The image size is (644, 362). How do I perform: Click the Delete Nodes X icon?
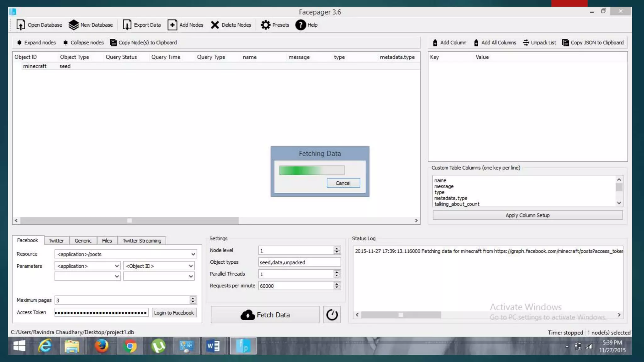[215, 25]
